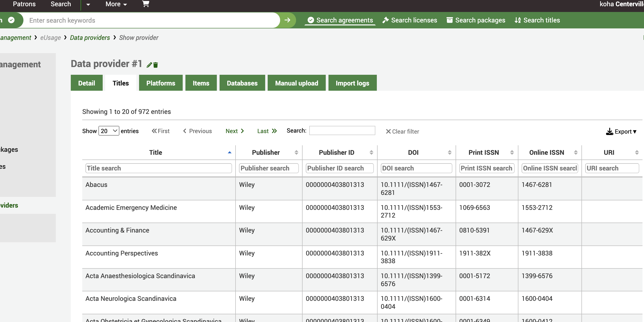Click the eUsage breadcrumb link
The width and height of the screenshot is (644, 322).
(x=50, y=37)
